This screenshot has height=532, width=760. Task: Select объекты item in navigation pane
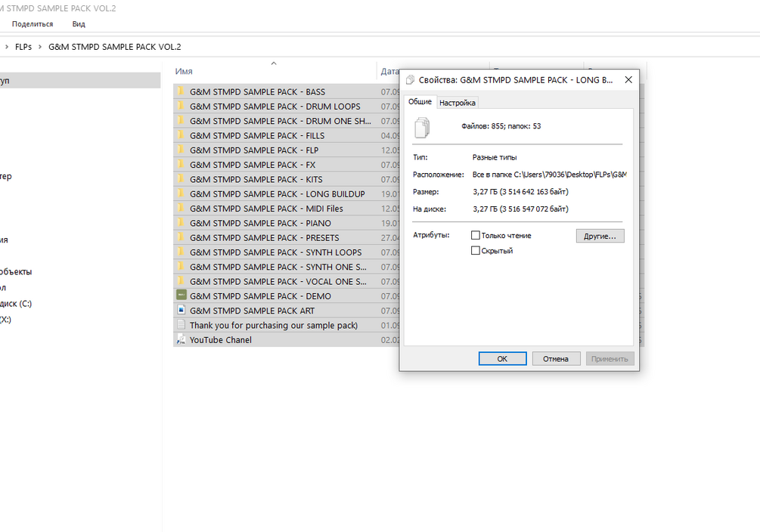16,272
